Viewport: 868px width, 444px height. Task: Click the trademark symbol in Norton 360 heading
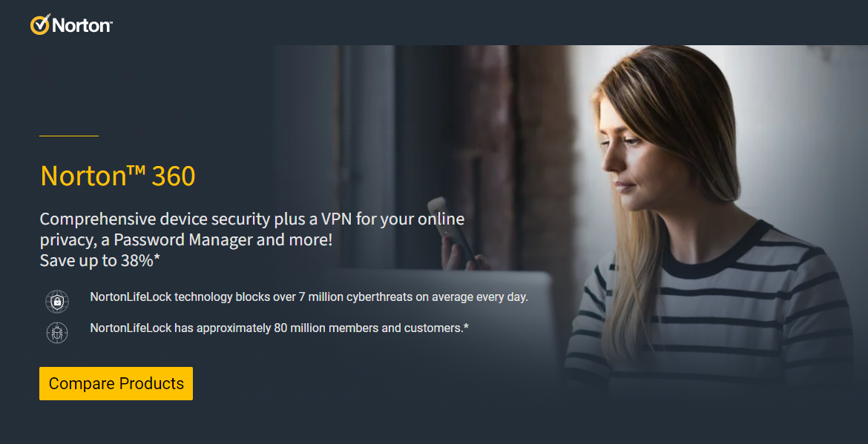point(137,169)
